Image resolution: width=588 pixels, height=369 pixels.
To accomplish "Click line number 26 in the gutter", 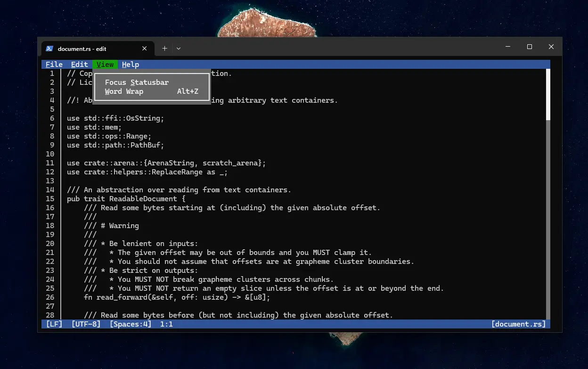I will click(x=50, y=297).
